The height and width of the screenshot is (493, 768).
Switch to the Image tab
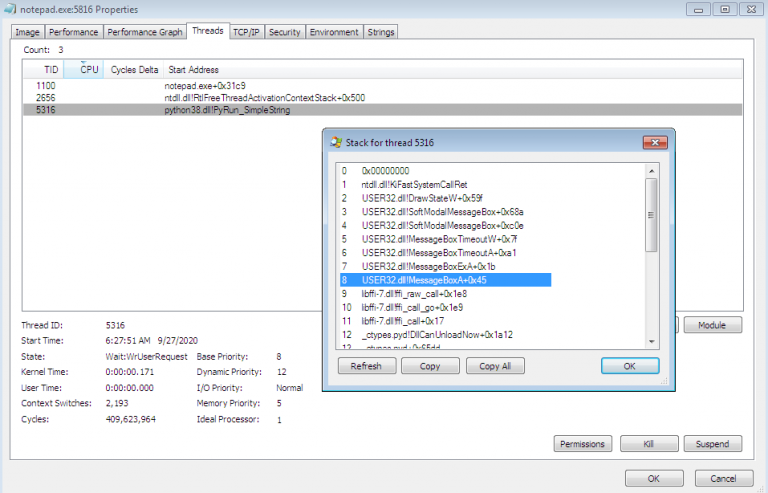tap(27, 32)
